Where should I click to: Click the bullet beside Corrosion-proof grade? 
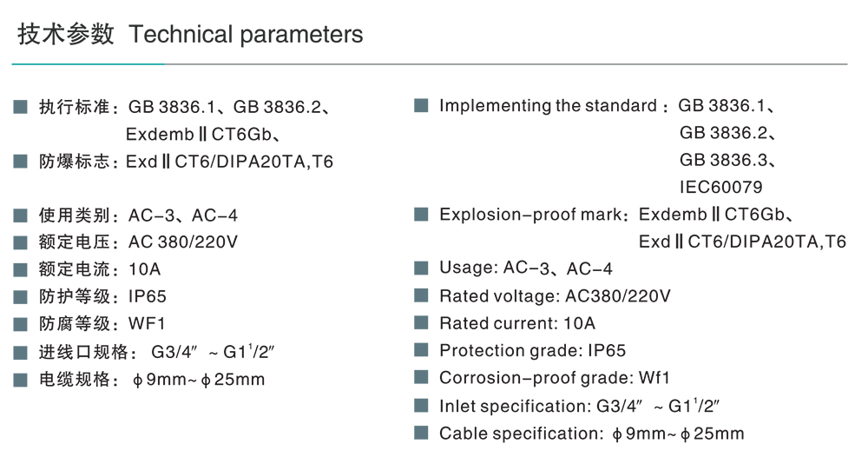pos(422,378)
